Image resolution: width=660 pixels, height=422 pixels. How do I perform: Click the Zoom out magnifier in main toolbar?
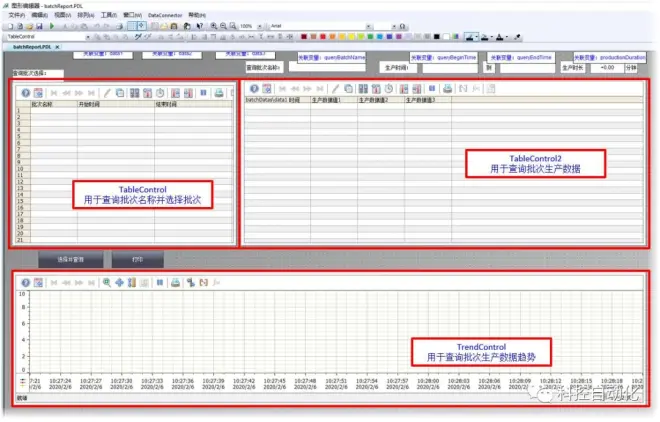tap(223, 26)
